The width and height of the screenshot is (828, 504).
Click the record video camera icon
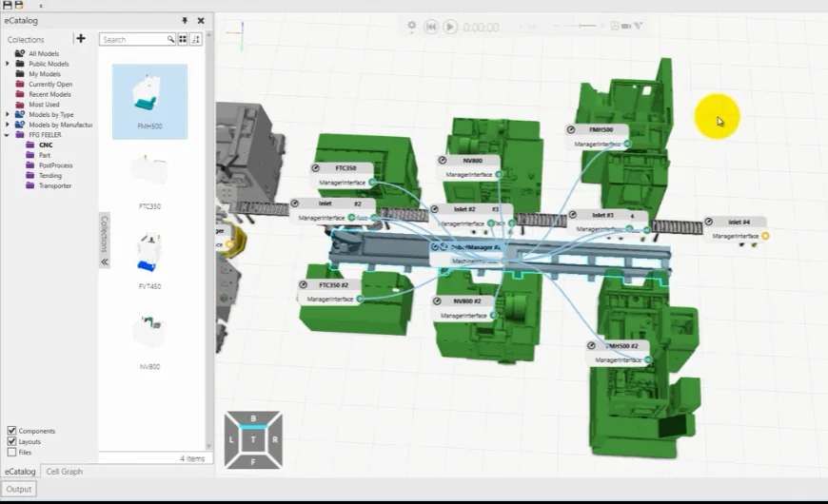coord(626,26)
